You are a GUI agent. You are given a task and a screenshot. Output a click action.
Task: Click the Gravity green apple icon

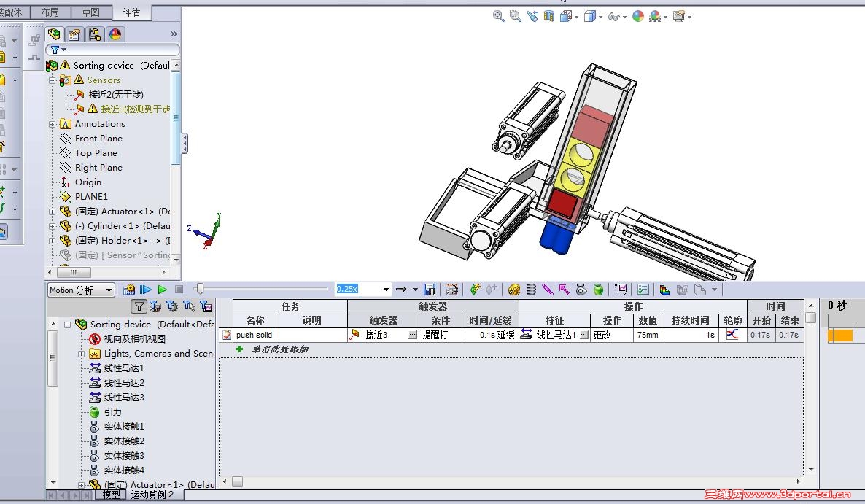pos(598,290)
